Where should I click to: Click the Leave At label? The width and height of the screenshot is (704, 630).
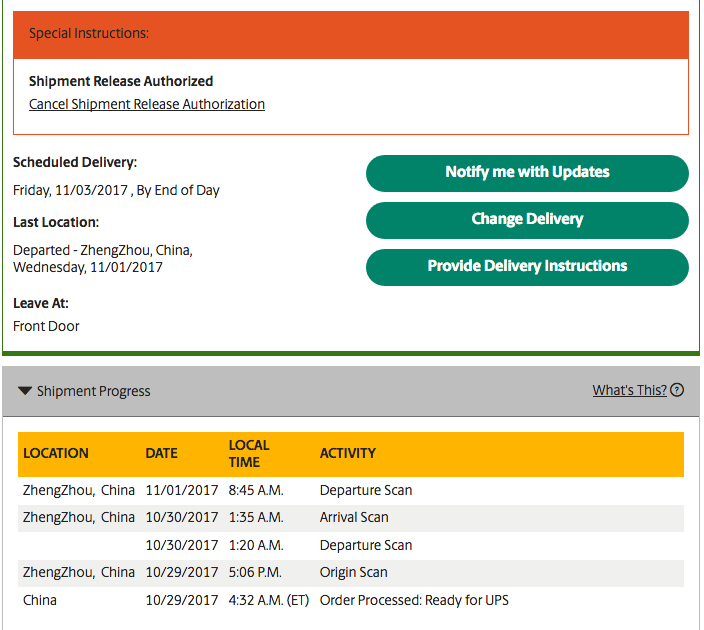(x=40, y=303)
